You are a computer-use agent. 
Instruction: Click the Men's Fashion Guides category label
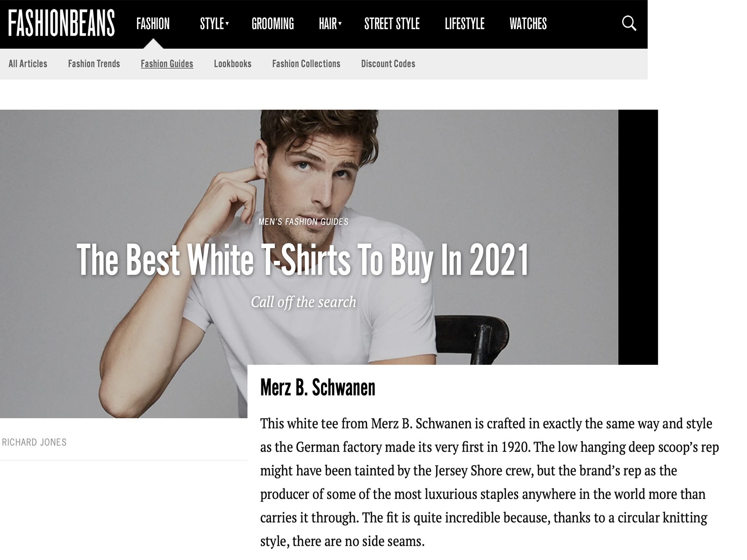303,222
